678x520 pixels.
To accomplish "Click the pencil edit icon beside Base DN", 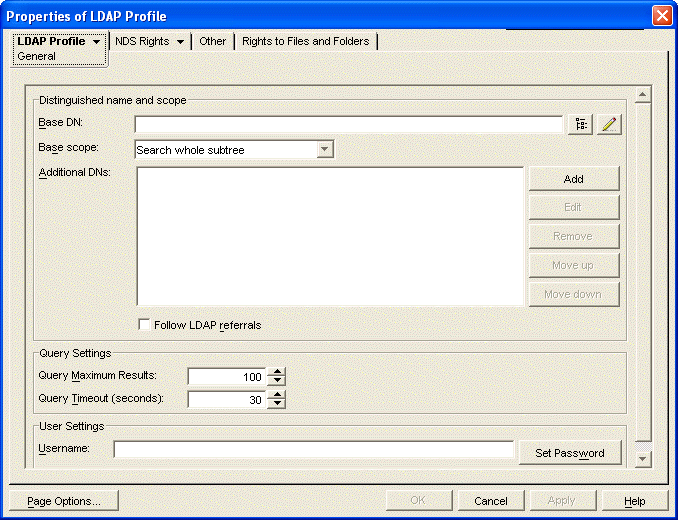I will coord(609,124).
